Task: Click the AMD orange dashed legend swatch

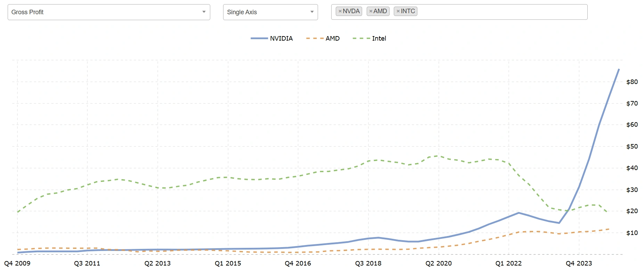Action: coord(315,39)
